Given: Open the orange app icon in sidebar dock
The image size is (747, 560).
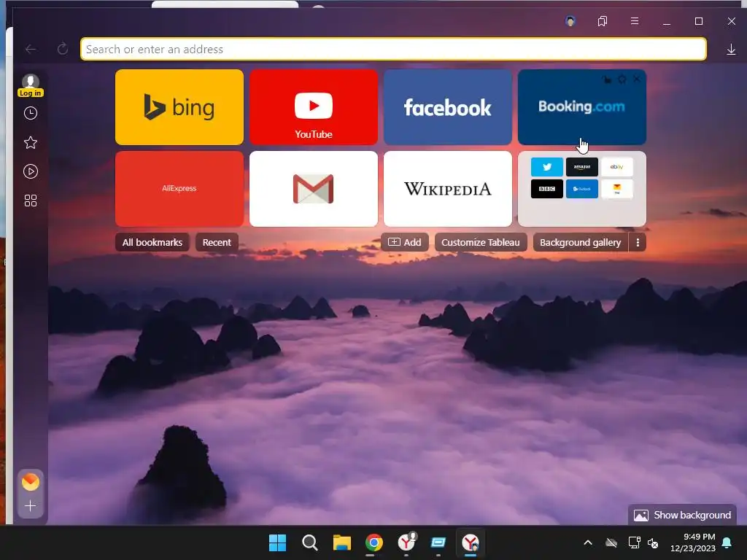Looking at the screenshot, I should tap(31, 482).
